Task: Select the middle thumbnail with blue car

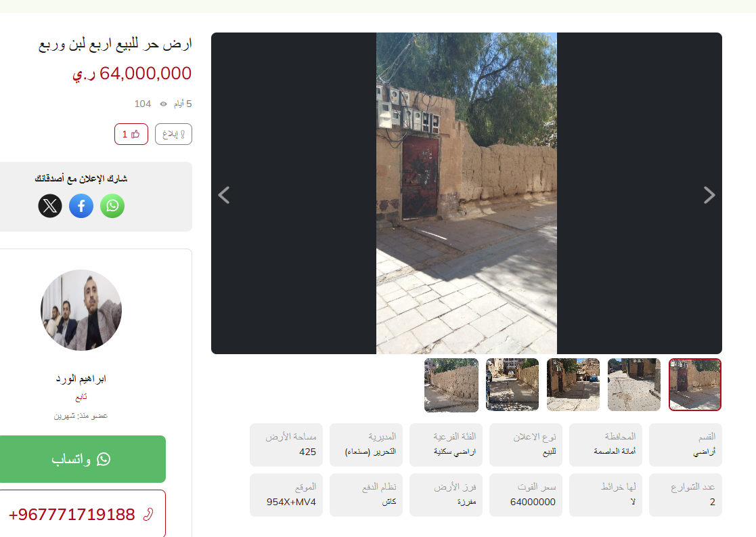Action: pyautogui.click(x=573, y=385)
